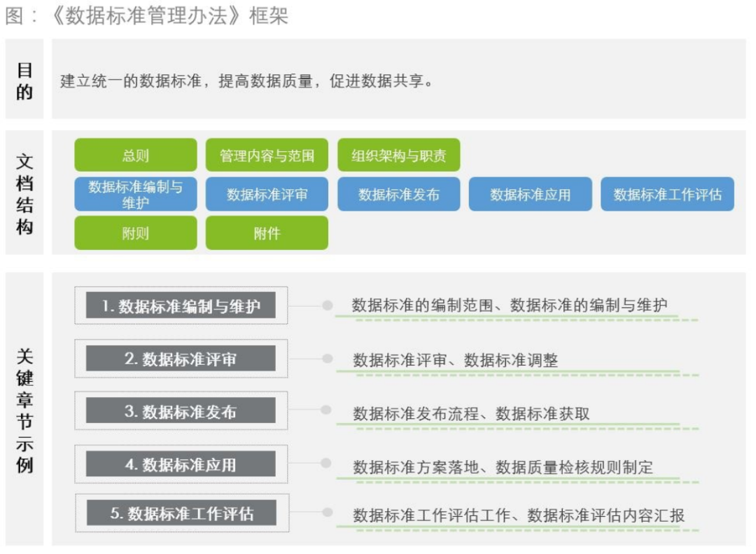Switch to the 目的 section header
756x554 pixels.
point(24,81)
